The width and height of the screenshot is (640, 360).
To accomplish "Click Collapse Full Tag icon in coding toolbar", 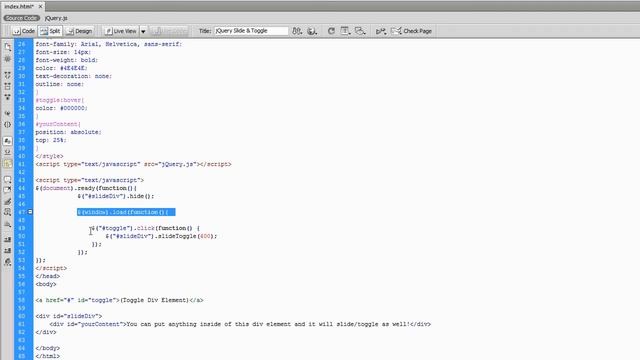I will click(7, 75).
